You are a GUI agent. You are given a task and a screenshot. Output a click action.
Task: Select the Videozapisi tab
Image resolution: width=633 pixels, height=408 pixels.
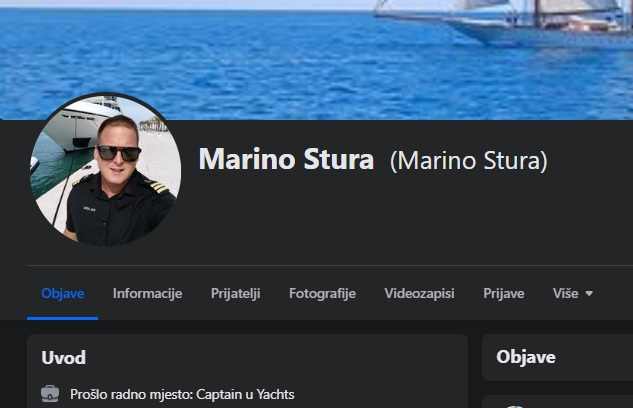pos(419,293)
